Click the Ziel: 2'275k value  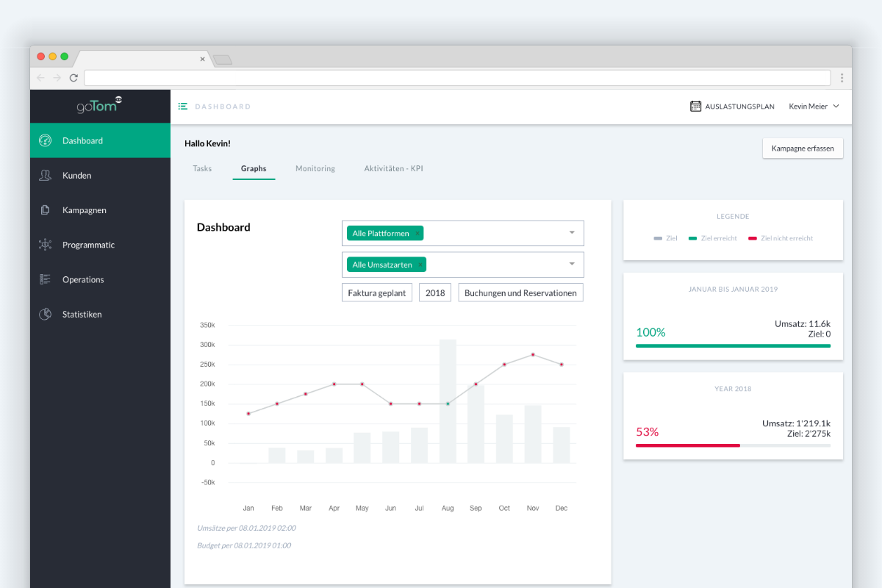point(808,434)
